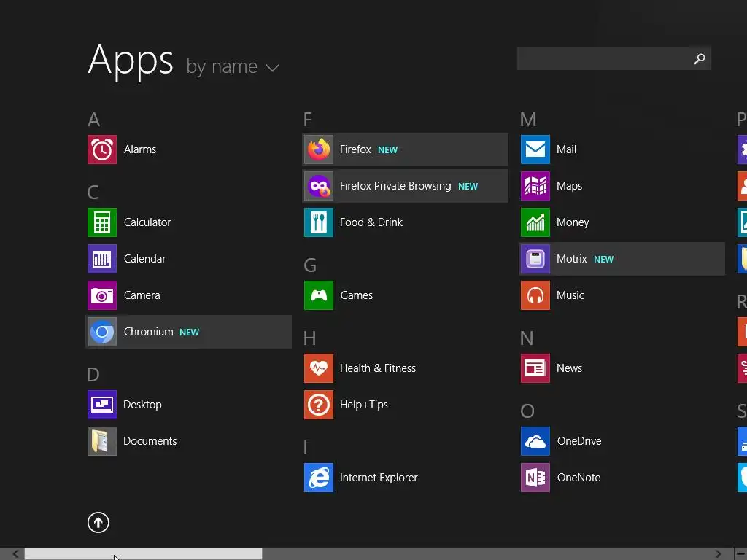Select the letter N group header
747x560 pixels.
[527, 338]
